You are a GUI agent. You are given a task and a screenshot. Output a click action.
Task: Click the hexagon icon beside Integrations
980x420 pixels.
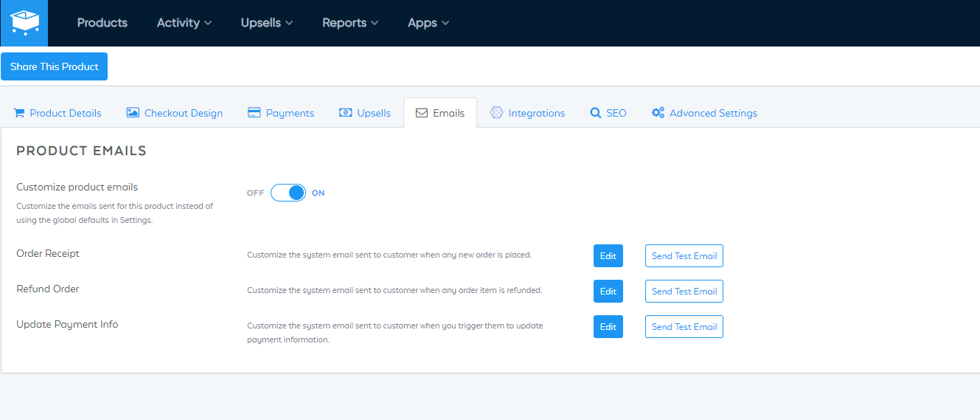tap(496, 113)
